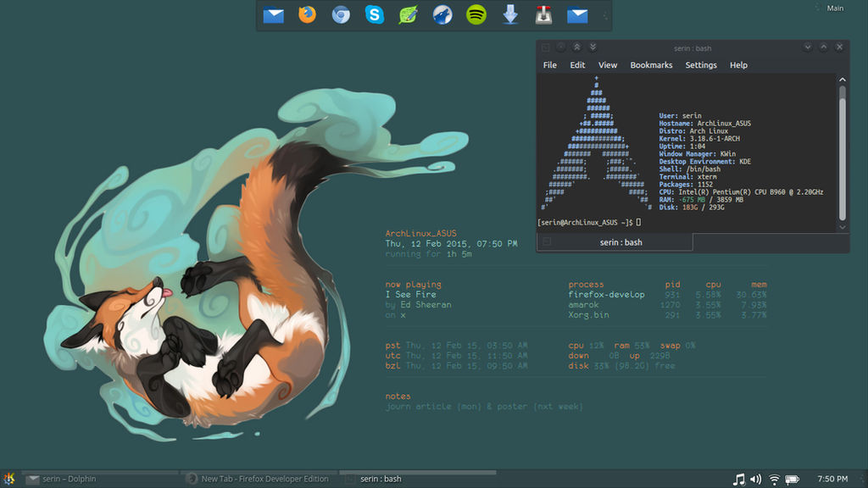Click 'Packages: 1152' line in terminal
The image size is (868, 488).
[686, 185]
